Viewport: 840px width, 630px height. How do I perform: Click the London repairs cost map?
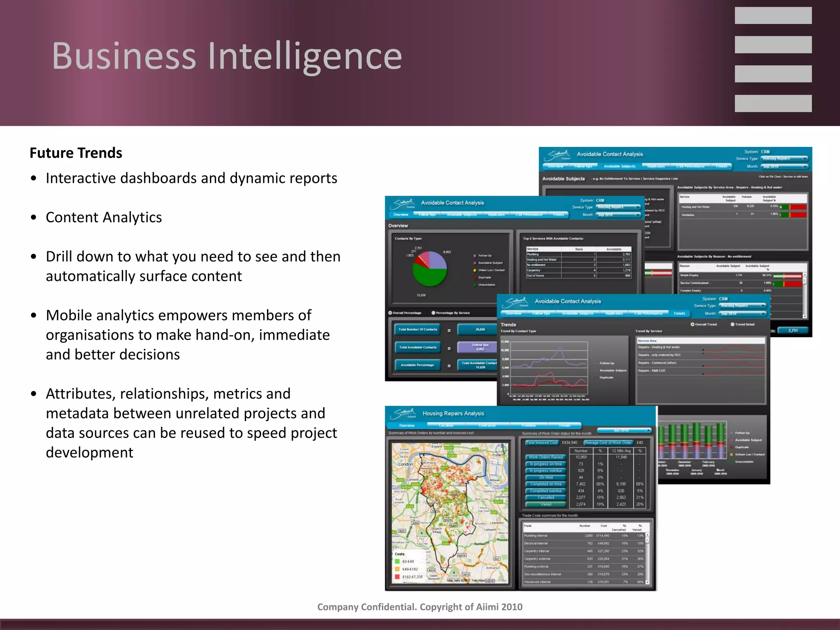click(x=450, y=513)
